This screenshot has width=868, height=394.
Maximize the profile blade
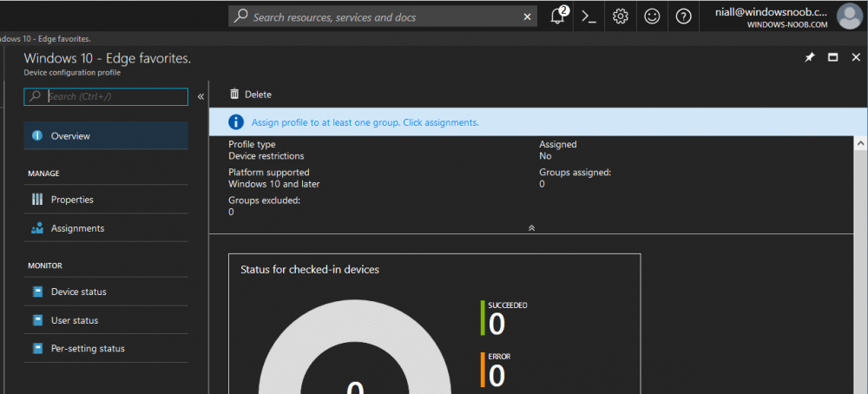pyautogui.click(x=832, y=57)
